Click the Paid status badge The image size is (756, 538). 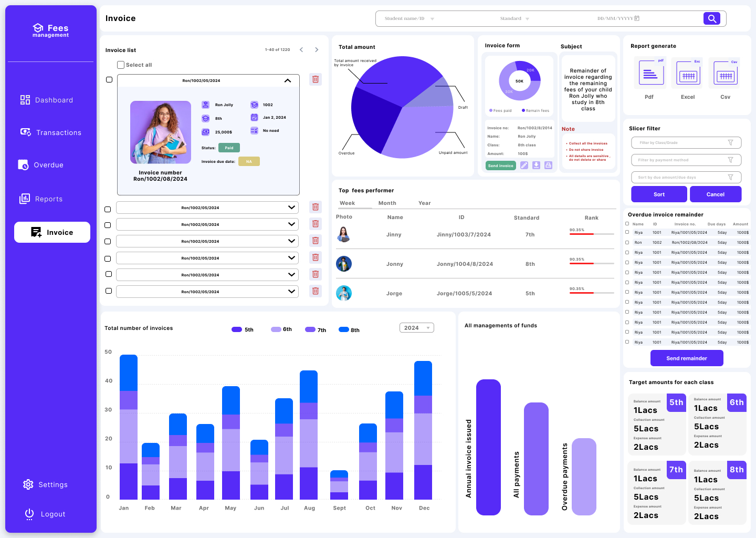pos(229,148)
